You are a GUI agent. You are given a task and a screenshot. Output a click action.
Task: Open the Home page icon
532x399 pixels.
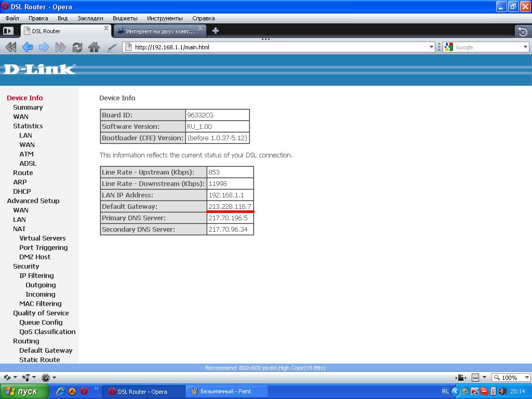point(94,47)
